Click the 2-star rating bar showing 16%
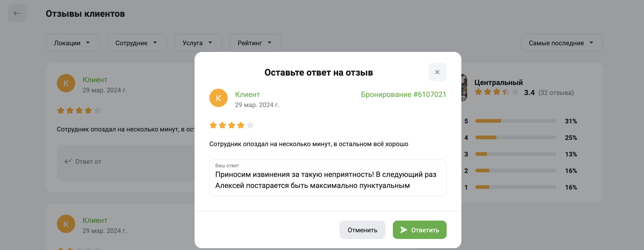This screenshot has height=250, width=644. pyautogui.click(x=516, y=170)
